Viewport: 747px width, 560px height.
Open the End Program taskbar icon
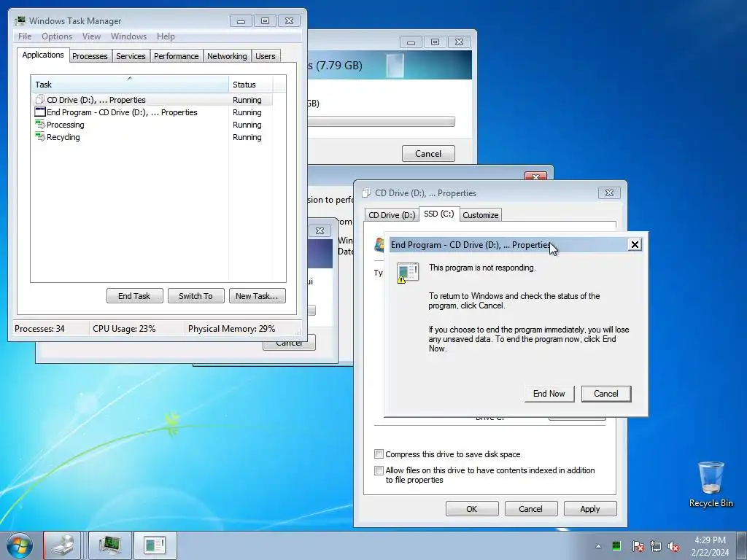pos(155,545)
